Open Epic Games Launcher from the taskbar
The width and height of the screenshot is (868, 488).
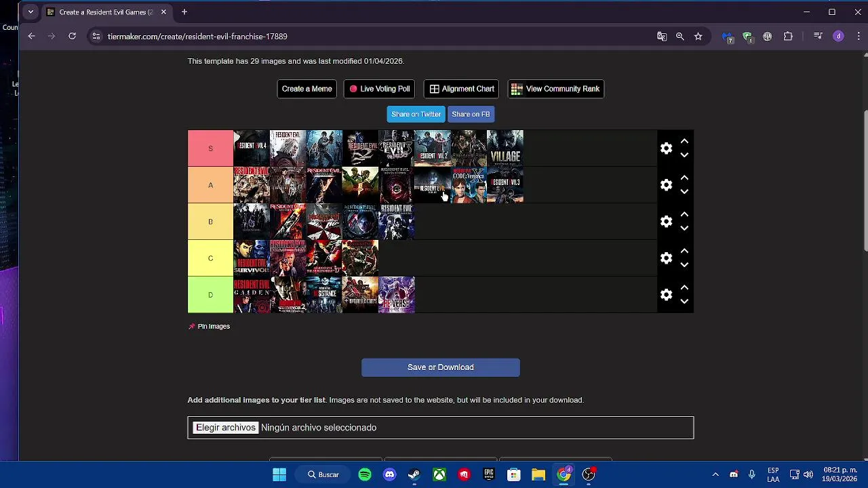pos(489,474)
